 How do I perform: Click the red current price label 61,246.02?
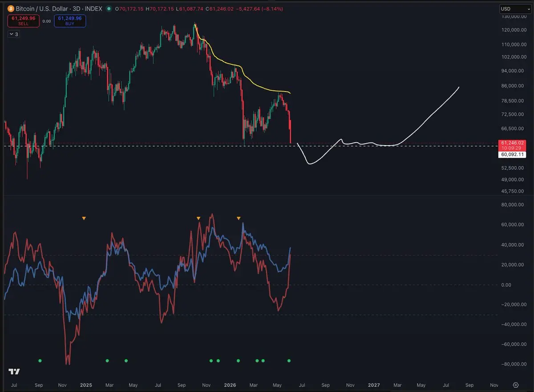point(513,143)
